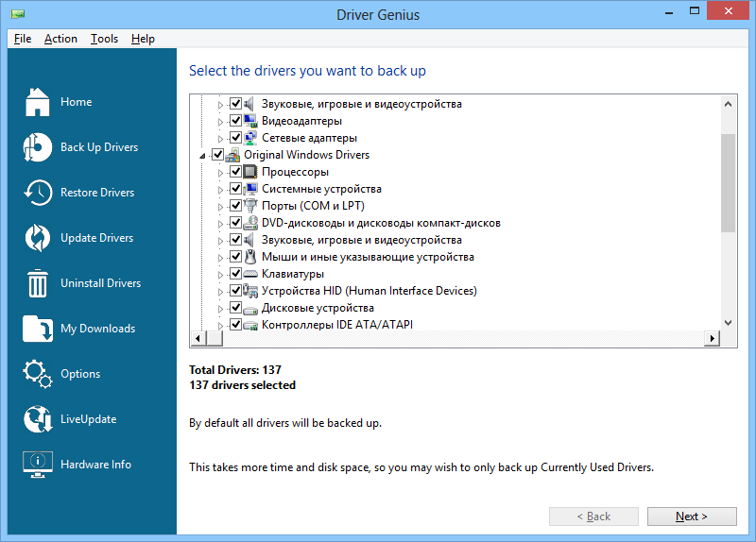The image size is (756, 542).
Task: Launch LiveUpdate globe icon
Action: 38,419
